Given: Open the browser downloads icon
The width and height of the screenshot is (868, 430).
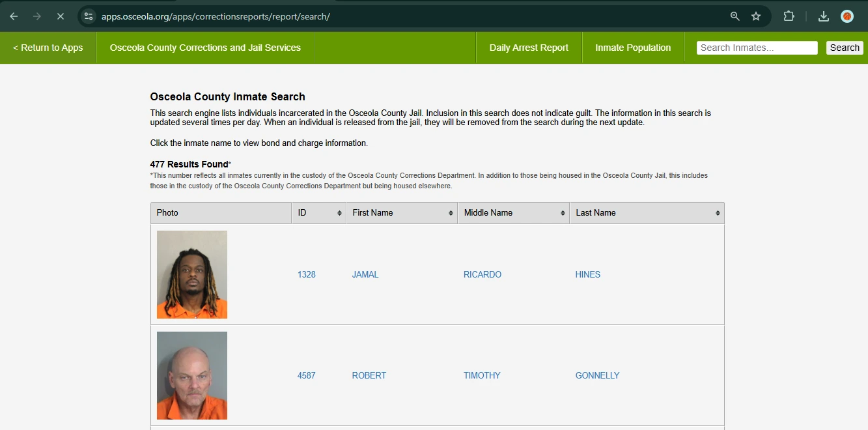Looking at the screenshot, I should click(x=824, y=16).
